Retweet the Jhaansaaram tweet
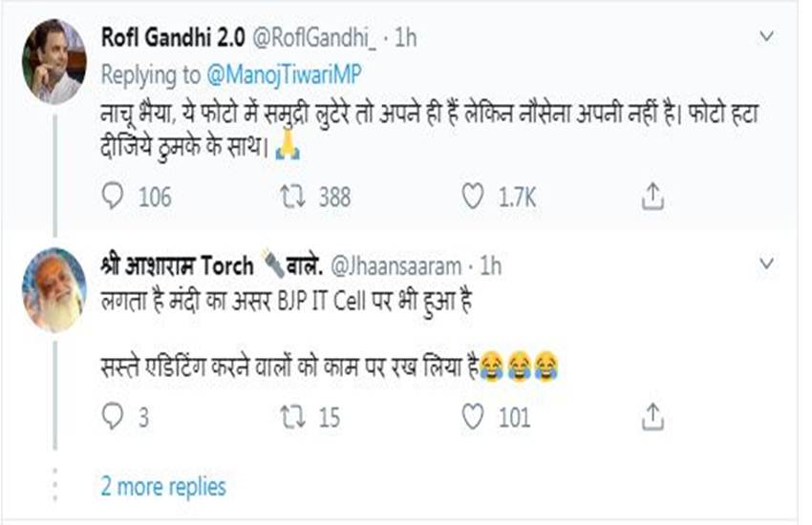The image size is (812, 525). [291, 416]
